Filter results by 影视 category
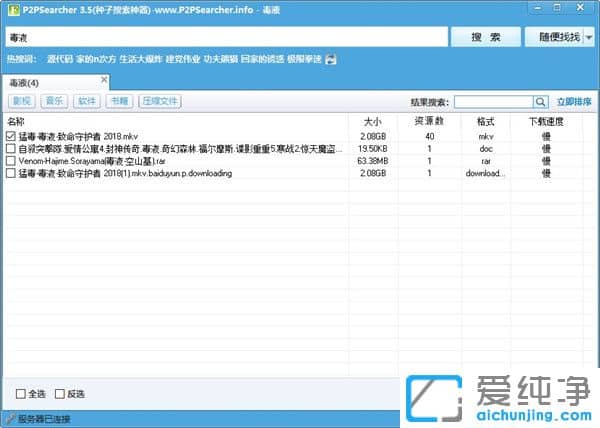This screenshot has height=428, width=600. [x=22, y=101]
